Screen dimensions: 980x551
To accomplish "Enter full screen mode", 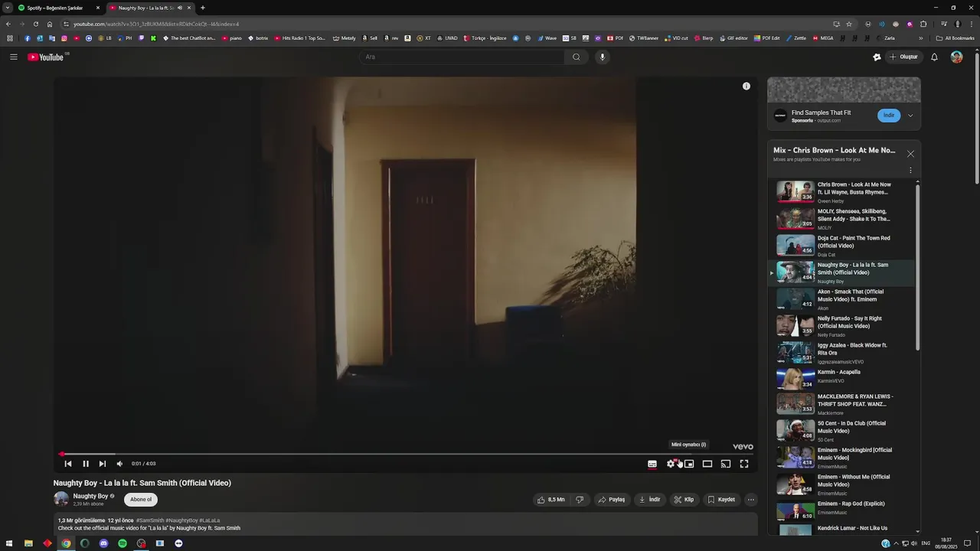I will pyautogui.click(x=744, y=464).
